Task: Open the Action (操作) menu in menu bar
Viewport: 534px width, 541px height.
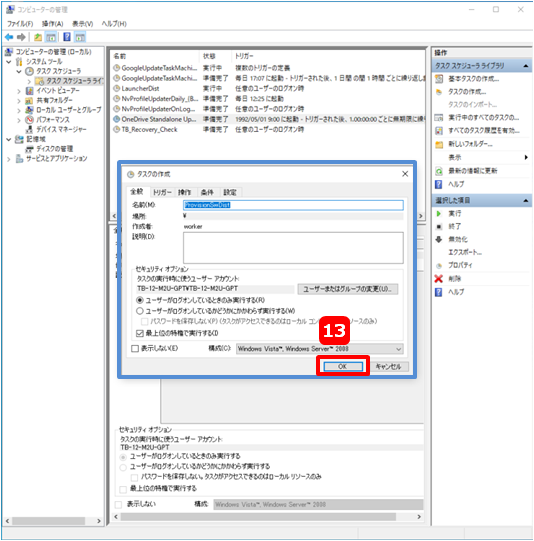Action: pos(52,24)
